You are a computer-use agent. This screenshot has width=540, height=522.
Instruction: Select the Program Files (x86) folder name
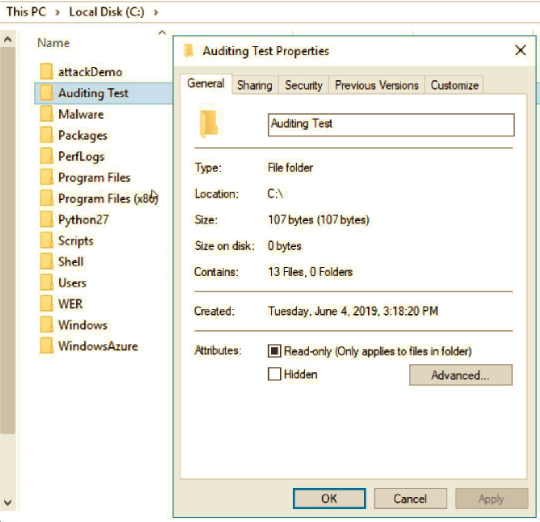pos(108,199)
